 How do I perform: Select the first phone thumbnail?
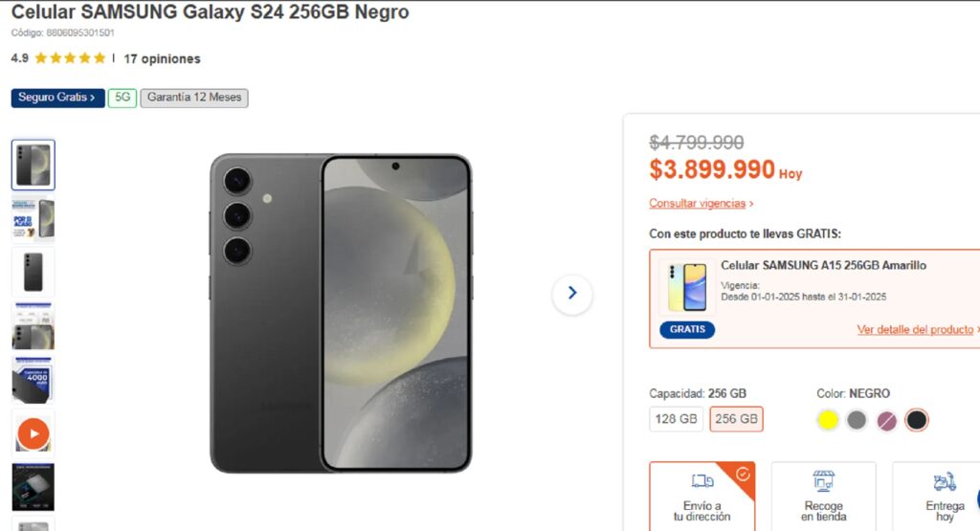(33, 165)
